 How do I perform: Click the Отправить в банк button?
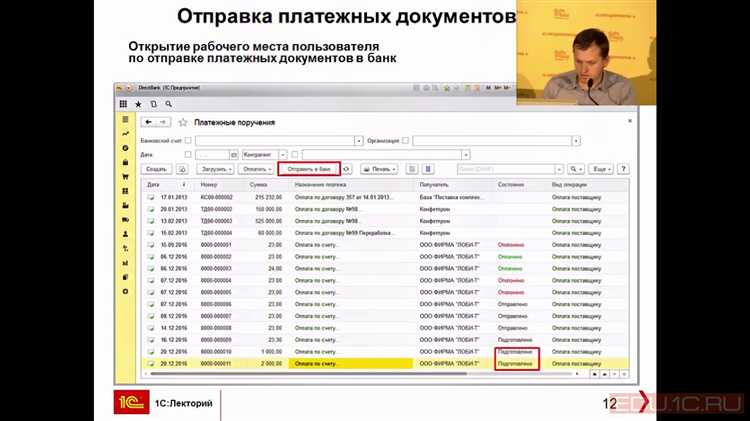coord(309,169)
